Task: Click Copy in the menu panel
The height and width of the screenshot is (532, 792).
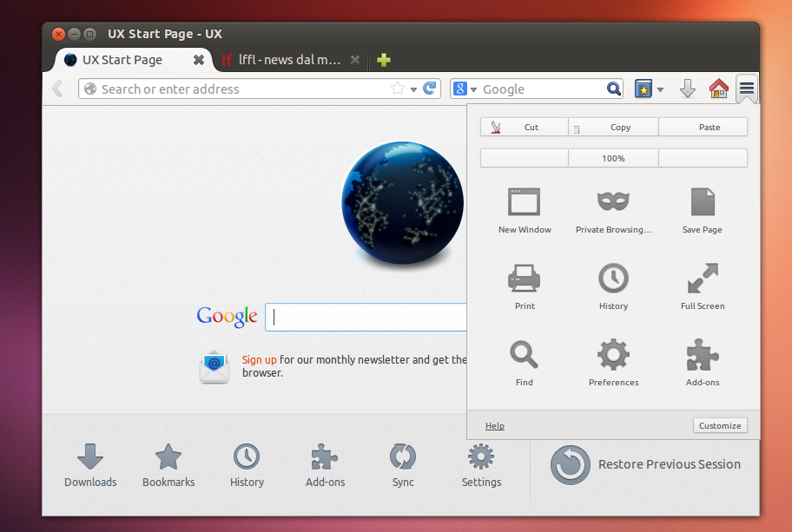Action: click(x=613, y=127)
